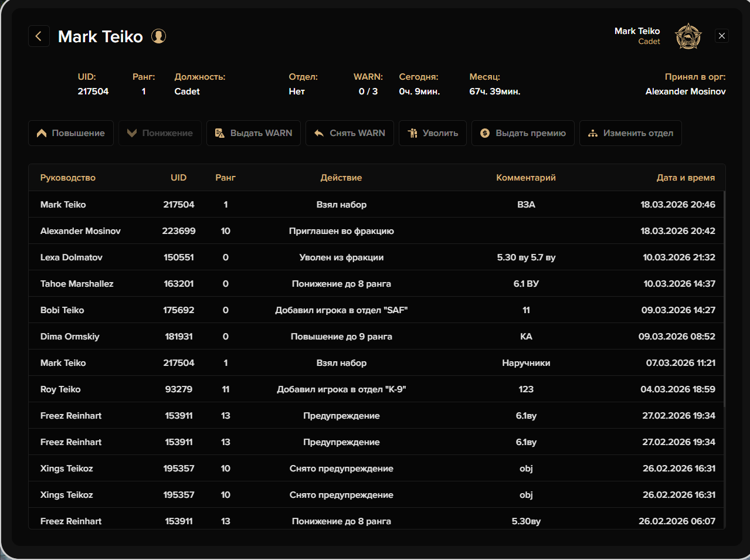
Task: Click the coin icon on Выдать премию
Action: pyautogui.click(x=485, y=133)
